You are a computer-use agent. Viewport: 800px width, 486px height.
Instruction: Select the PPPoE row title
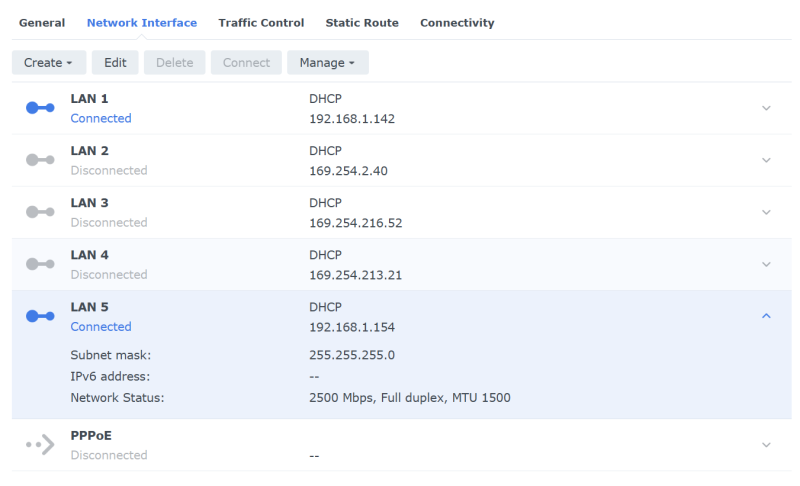tap(91, 436)
